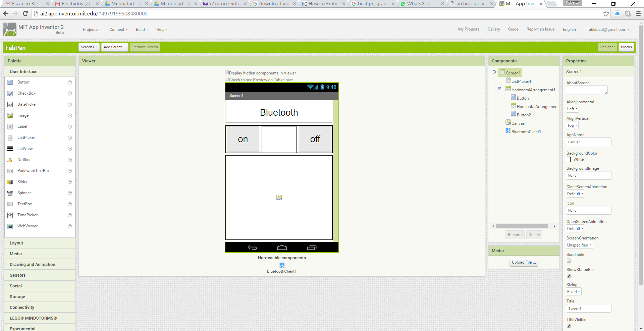
Task: Open the Screen1 selector dropdown
Action: pos(89,47)
